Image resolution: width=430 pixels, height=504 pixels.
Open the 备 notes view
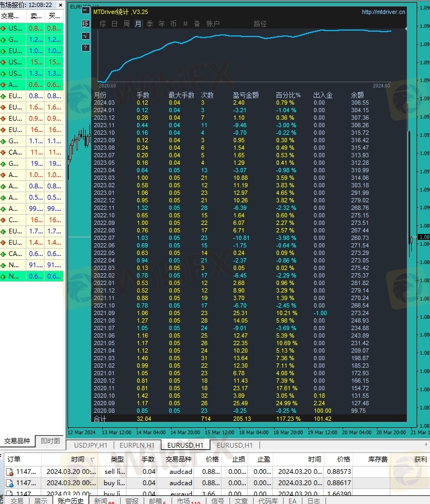click(197, 24)
